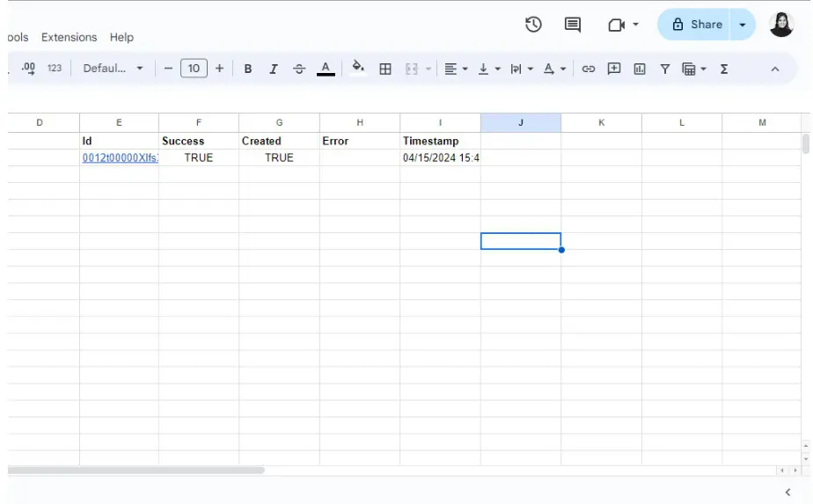Open the fill color paint bucket

tap(358, 68)
